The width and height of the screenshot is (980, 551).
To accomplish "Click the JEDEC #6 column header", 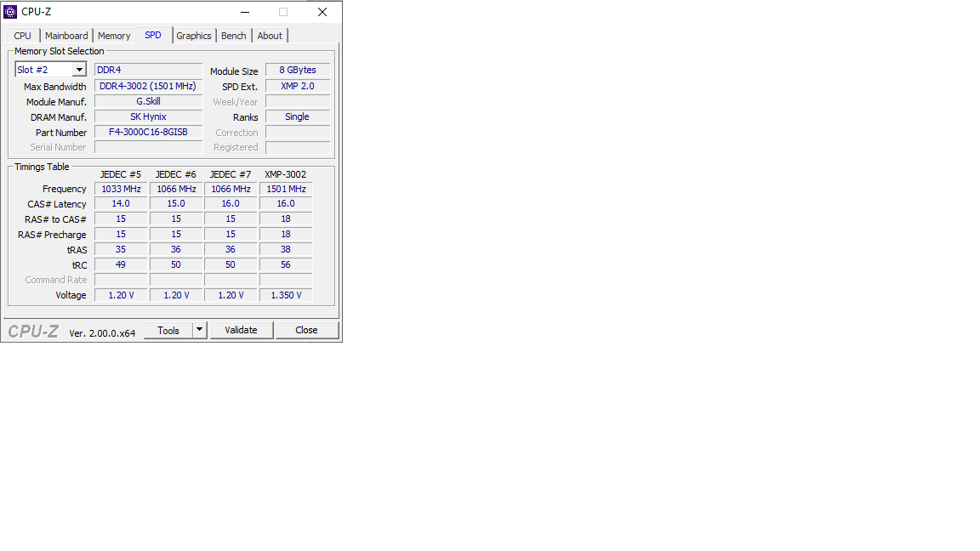I will (175, 174).
